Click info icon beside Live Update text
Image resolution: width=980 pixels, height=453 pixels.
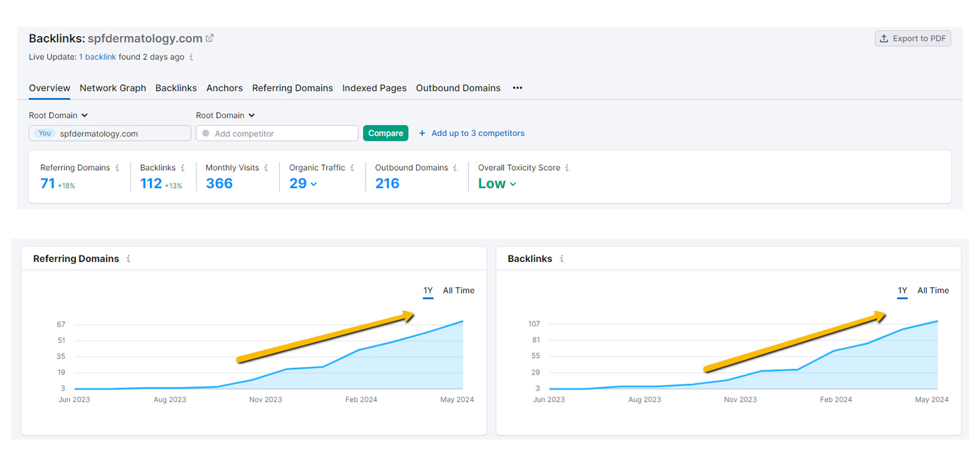point(191,57)
